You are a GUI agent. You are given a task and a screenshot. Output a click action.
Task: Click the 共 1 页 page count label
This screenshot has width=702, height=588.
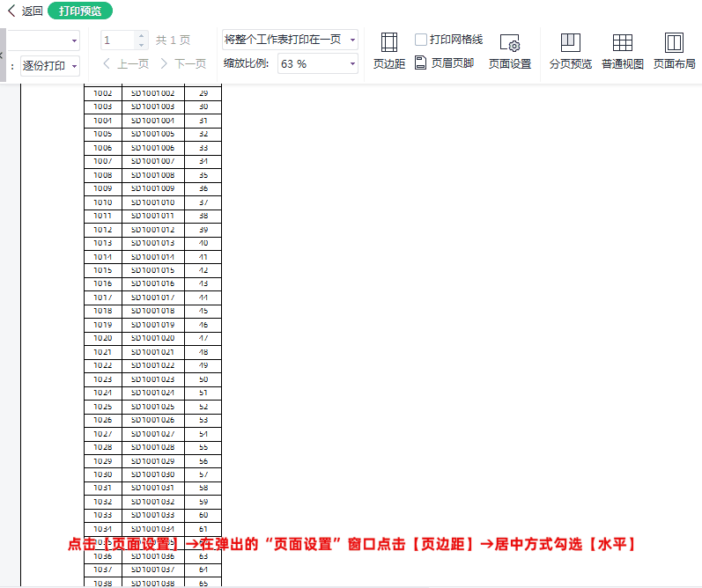point(173,40)
